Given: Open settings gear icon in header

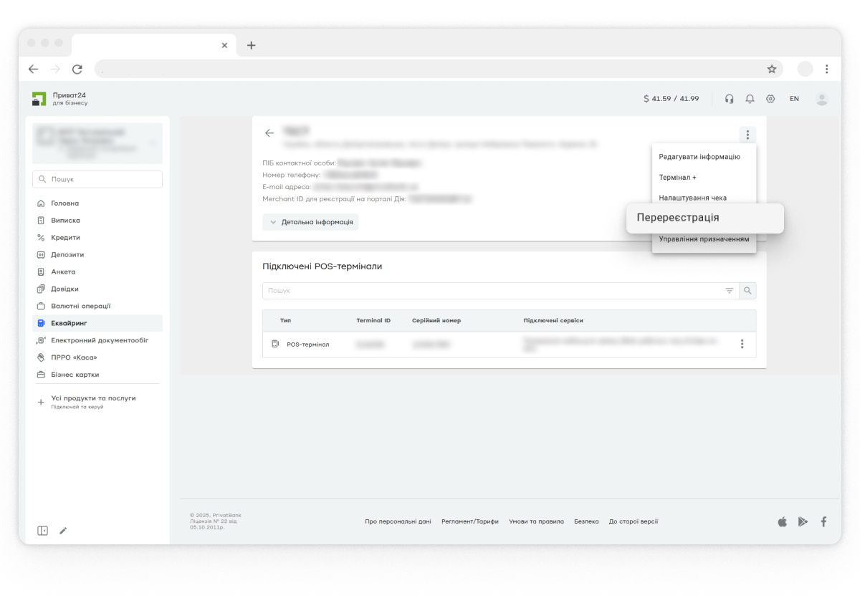Looking at the screenshot, I should coord(770,99).
